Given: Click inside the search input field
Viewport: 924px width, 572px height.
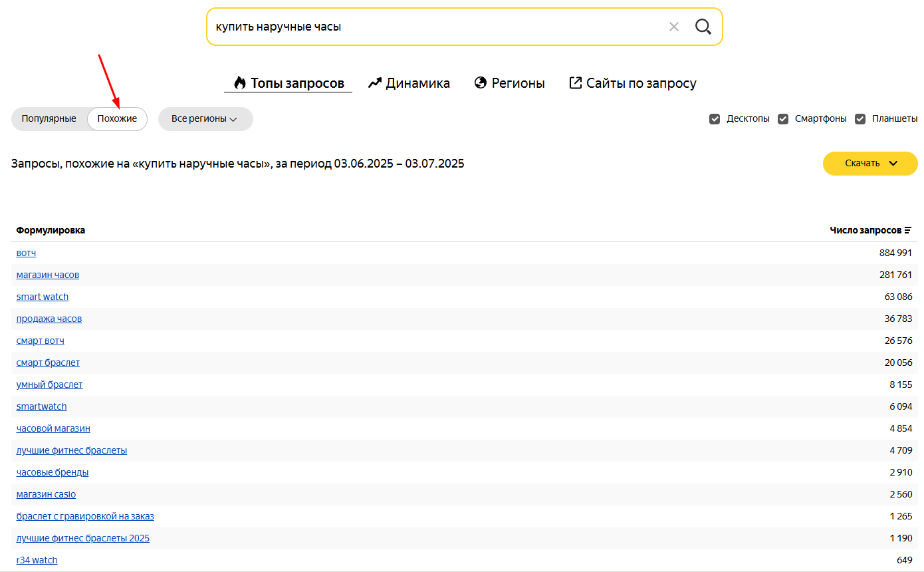Looking at the screenshot, I should click(432, 27).
